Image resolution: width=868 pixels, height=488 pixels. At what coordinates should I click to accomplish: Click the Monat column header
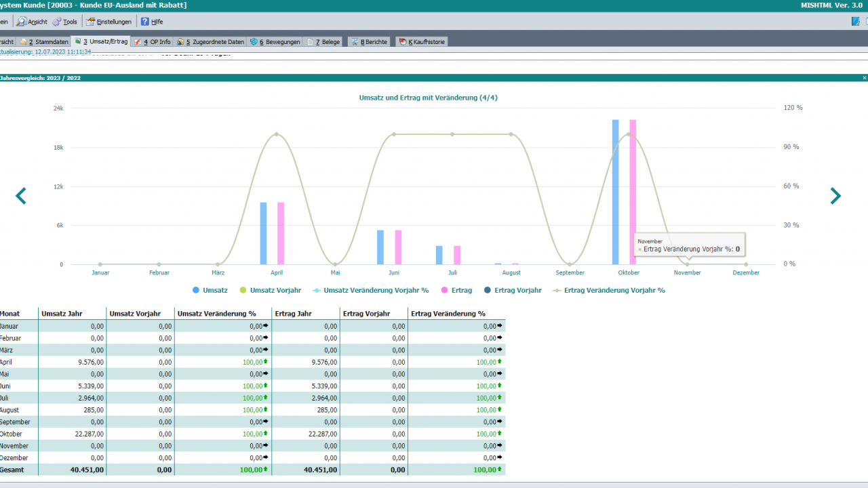[x=10, y=314]
